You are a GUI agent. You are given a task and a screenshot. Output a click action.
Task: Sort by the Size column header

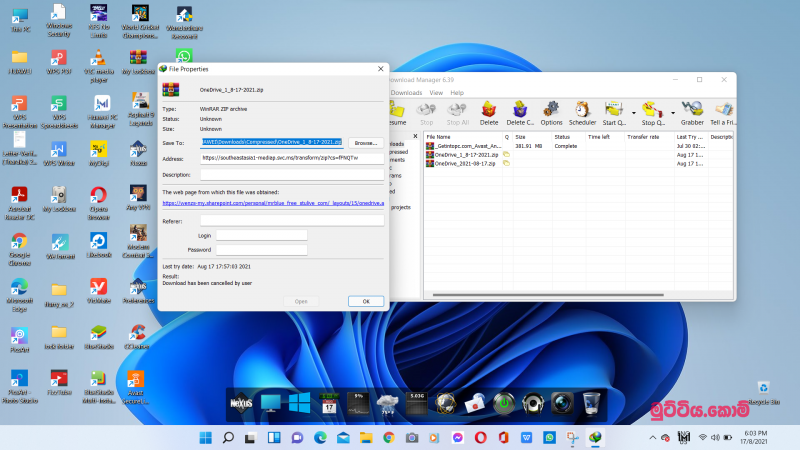pyautogui.click(x=532, y=137)
